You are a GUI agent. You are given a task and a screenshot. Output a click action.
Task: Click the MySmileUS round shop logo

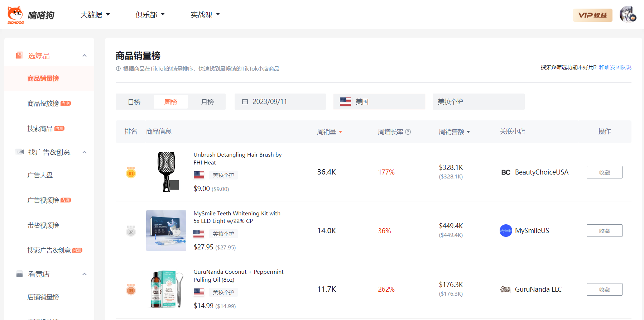(x=506, y=231)
